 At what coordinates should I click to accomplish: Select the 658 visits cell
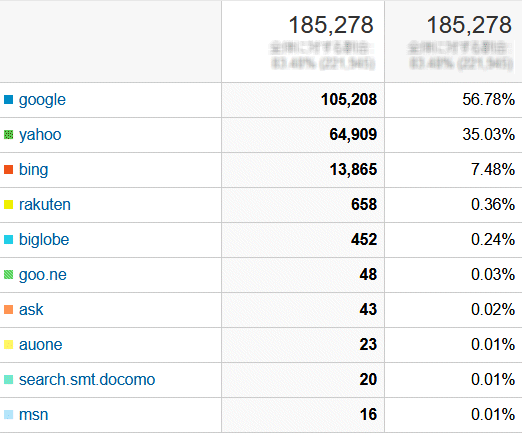303,205
